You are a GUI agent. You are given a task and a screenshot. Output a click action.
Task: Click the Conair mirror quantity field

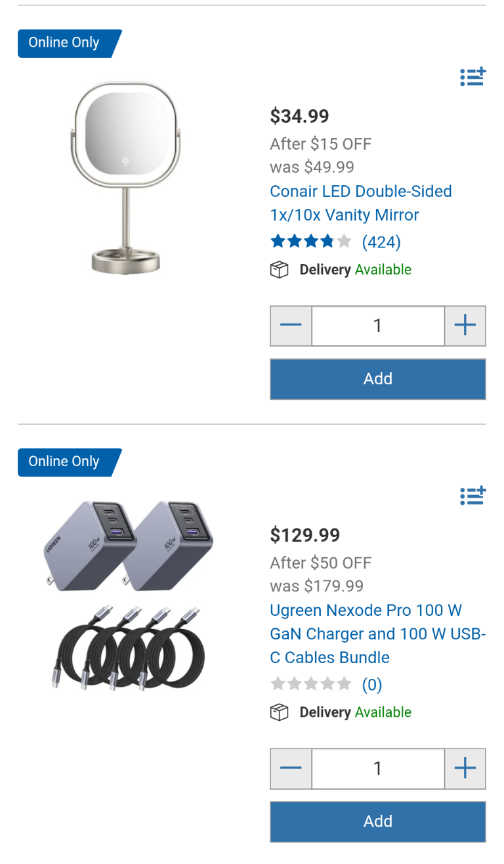(377, 326)
